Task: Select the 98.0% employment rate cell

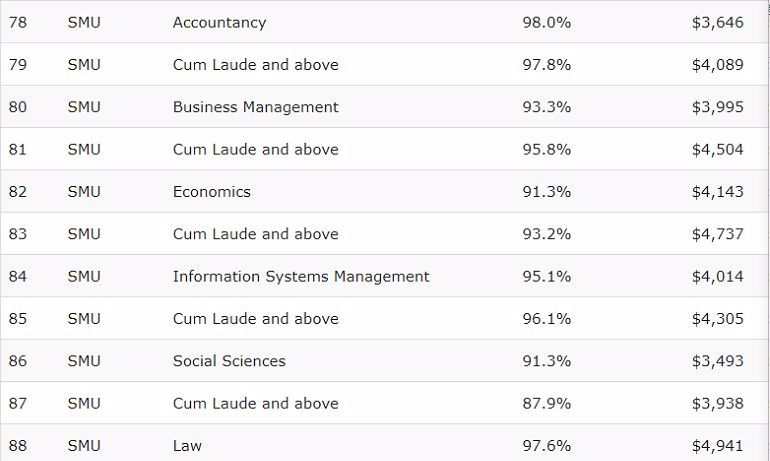Action: click(546, 22)
